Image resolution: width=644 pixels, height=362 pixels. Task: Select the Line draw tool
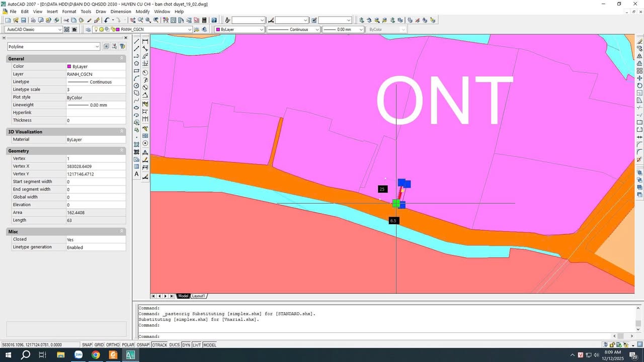click(x=136, y=41)
